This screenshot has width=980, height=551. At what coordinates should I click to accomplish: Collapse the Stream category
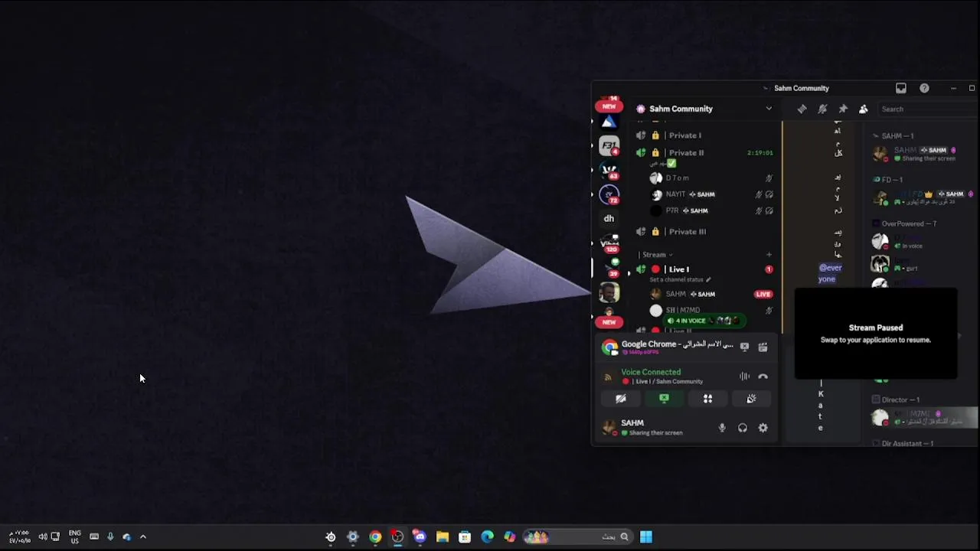tap(656, 255)
